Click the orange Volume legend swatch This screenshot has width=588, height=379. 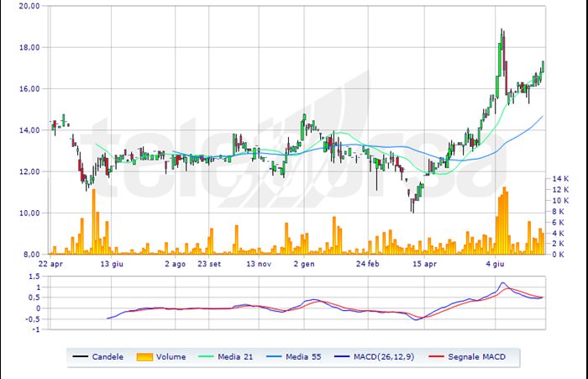[144, 357]
